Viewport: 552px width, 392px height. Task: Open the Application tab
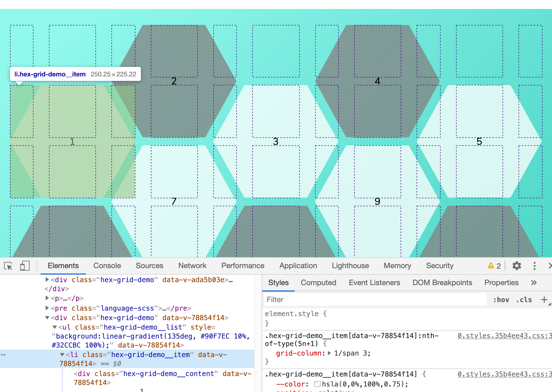click(298, 266)
